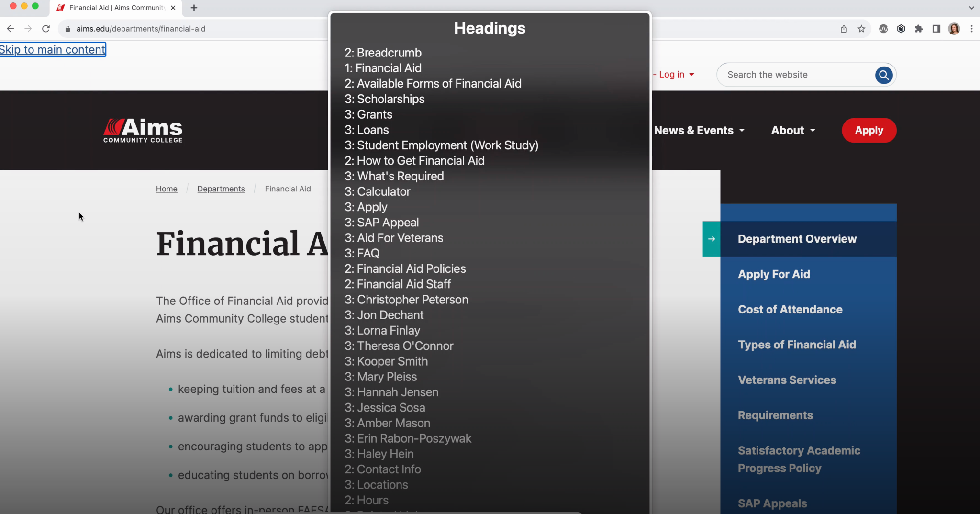The height and width of the screenshot is (514, 980).
Task: Click the Aims Community College logo
Action: [x=143, y=130]
